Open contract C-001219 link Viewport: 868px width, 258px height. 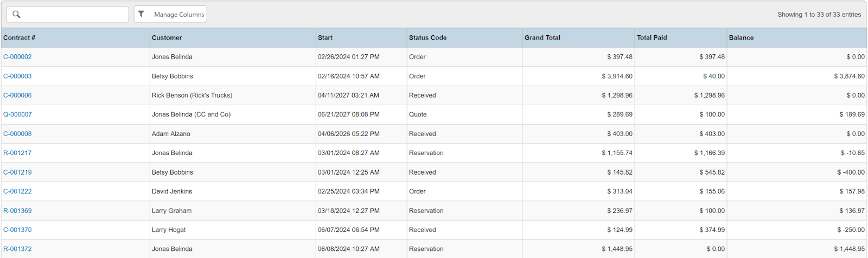pos(18,172)
